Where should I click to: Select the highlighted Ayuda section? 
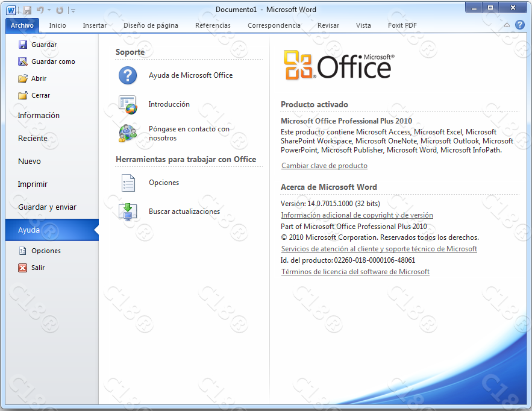pos(52,230)
